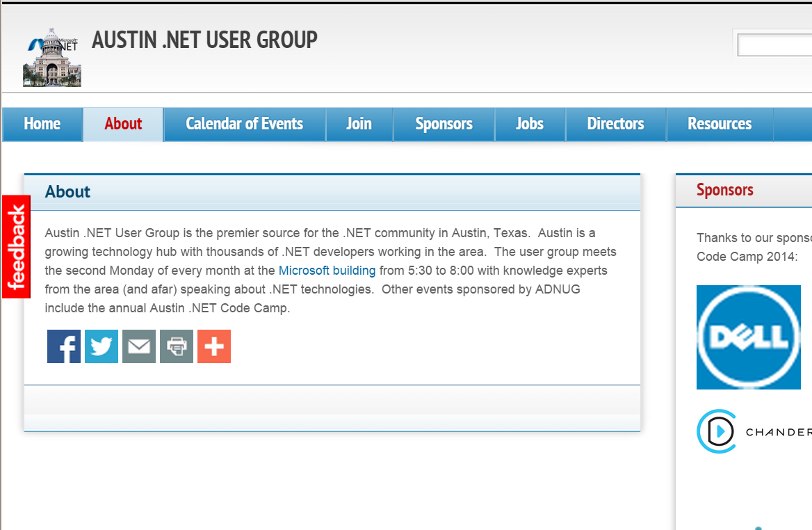Screen dimensions: 812x530
Task: Click the About section heading
Action: pos(68,192)
